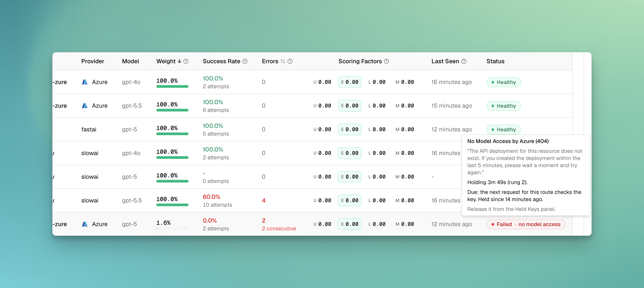The width and height of the screenshot is (644, 288).
Task: Click the M 0.00 factor in Azure gpt-5 row
Action: 405,224
